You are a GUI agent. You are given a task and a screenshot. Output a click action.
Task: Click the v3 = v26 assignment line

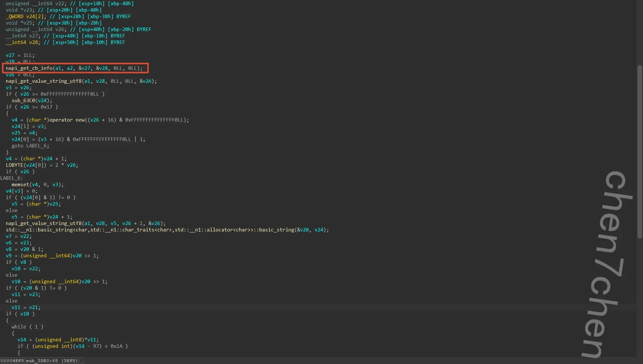click(x=18, y=88)
